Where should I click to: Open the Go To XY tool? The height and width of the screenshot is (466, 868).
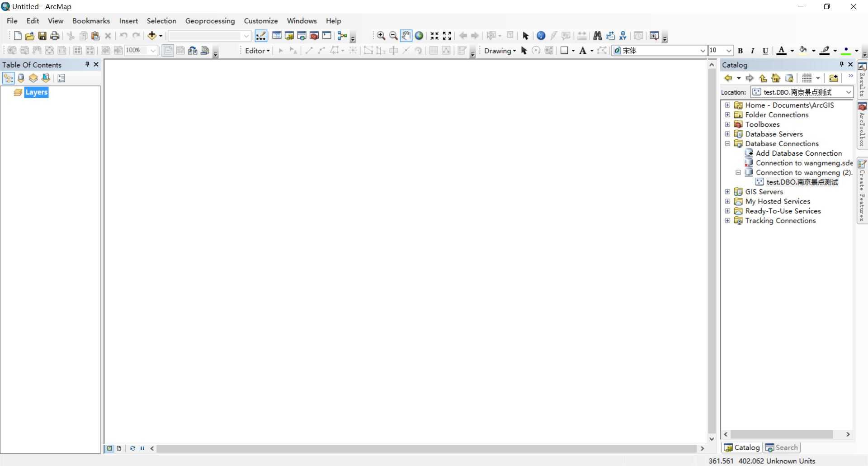click(x=623, y=36)
